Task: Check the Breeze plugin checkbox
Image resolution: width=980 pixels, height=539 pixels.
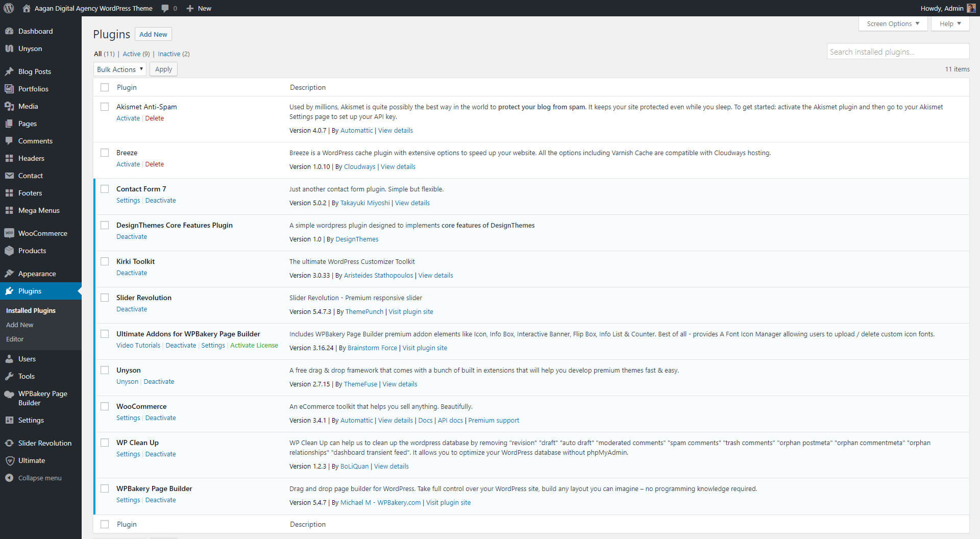Action: tap(105, 153)
